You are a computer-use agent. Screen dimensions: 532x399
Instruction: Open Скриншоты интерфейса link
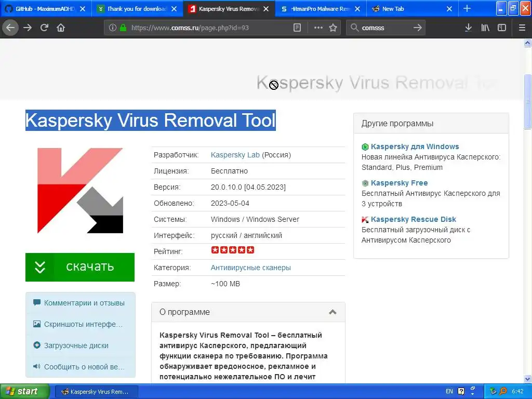click(x=84, y=324)
